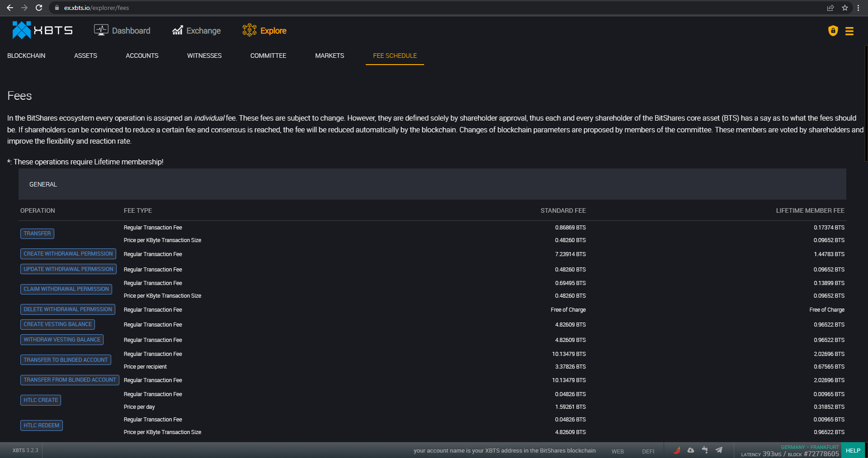Screen dimensions: 868x458
Task: Click the Fees page heading
Action: [x=19, y=96]
